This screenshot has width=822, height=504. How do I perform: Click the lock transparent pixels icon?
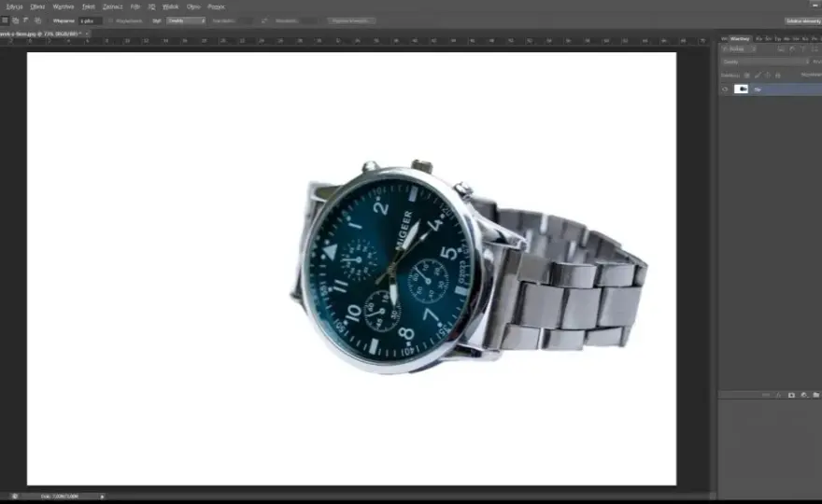747,76
